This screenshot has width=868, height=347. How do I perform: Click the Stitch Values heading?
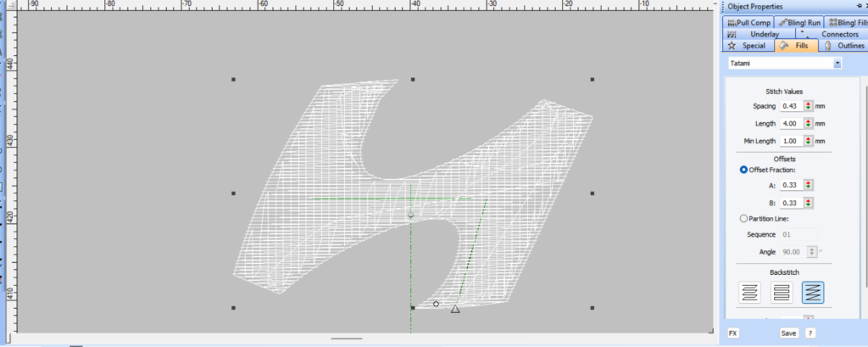pyautogui.click(x=784, y=92)
